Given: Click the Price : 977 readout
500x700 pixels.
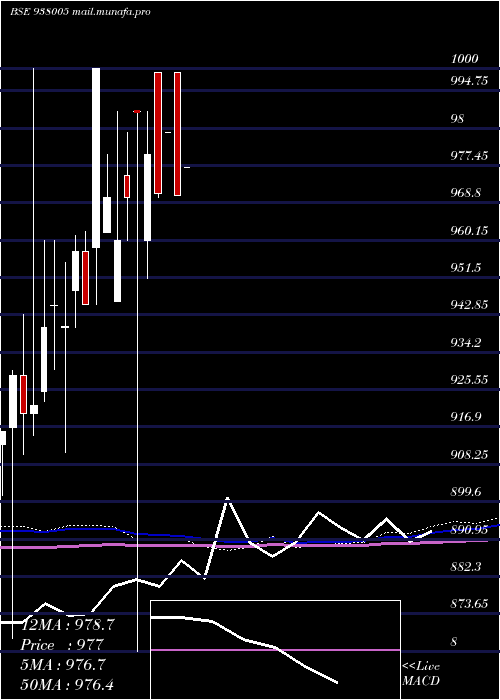Looking at the screenshot, I should 62,645.
